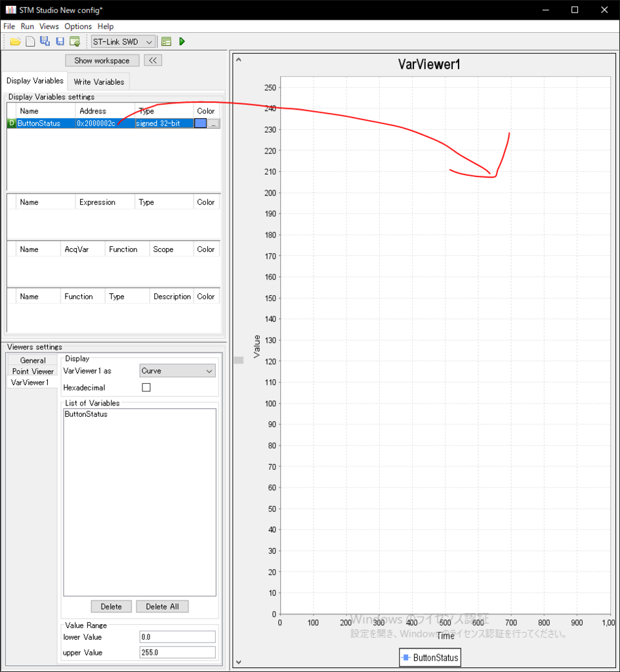The image size is (620, 672).
Task: Click the ... color picker button for ButtonStatus
Action: point(214,123)
